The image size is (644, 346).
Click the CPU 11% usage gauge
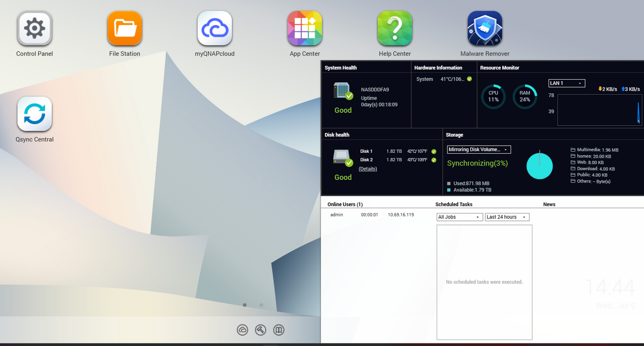(493, 96)
